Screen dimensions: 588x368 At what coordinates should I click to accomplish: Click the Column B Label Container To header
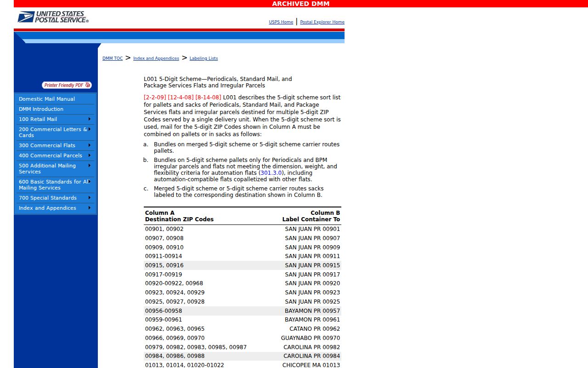click(311, 216)
